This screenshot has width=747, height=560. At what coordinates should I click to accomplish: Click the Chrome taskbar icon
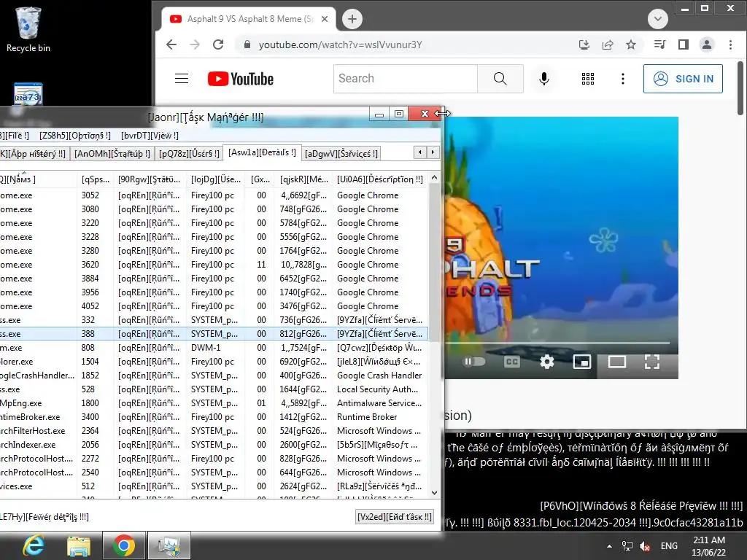coord(123,545)
